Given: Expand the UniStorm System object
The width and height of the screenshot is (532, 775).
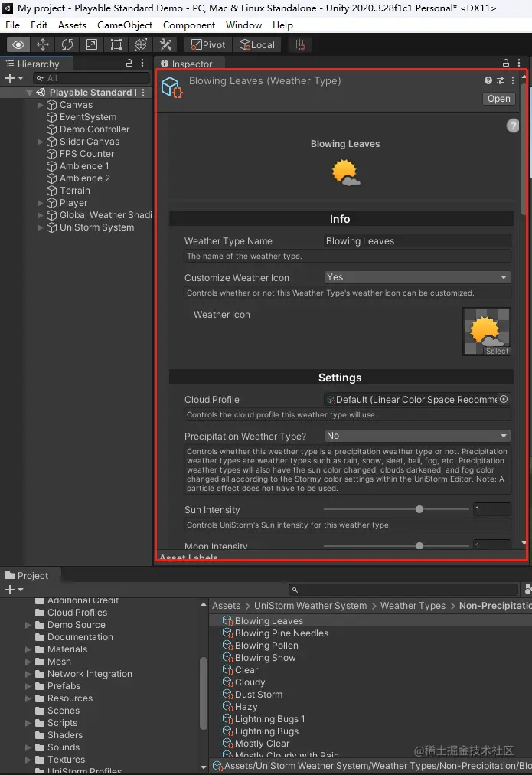Looking at the screenshot, I should click(41, 227).
